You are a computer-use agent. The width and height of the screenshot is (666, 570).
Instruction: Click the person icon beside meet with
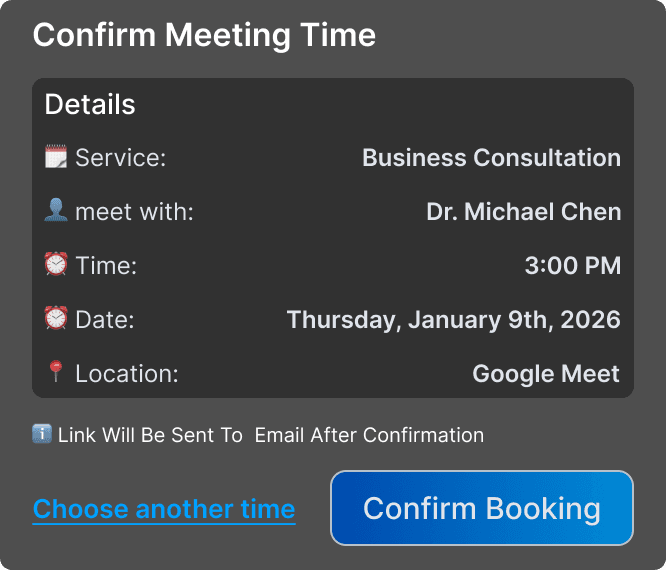coord(56,211)
